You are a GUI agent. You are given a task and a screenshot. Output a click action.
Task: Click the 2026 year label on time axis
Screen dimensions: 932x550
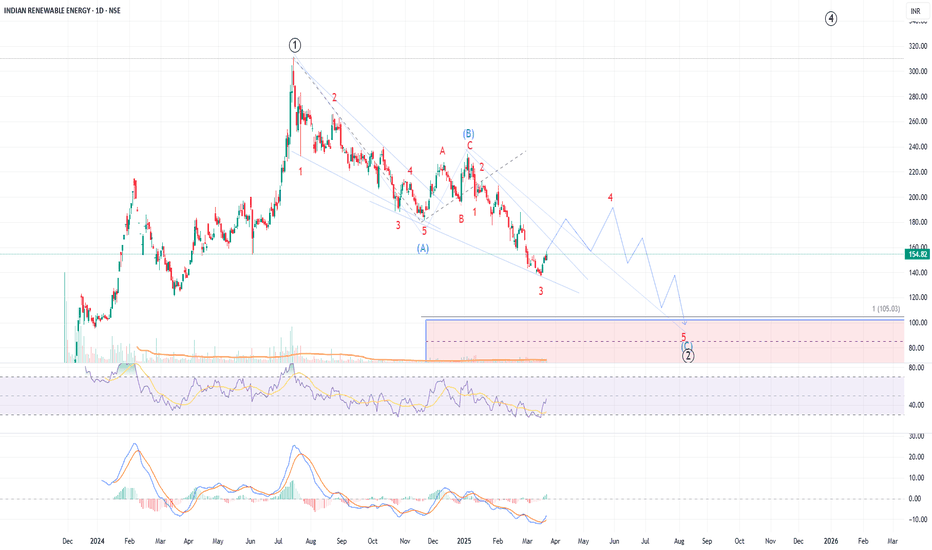pos(831,541)
